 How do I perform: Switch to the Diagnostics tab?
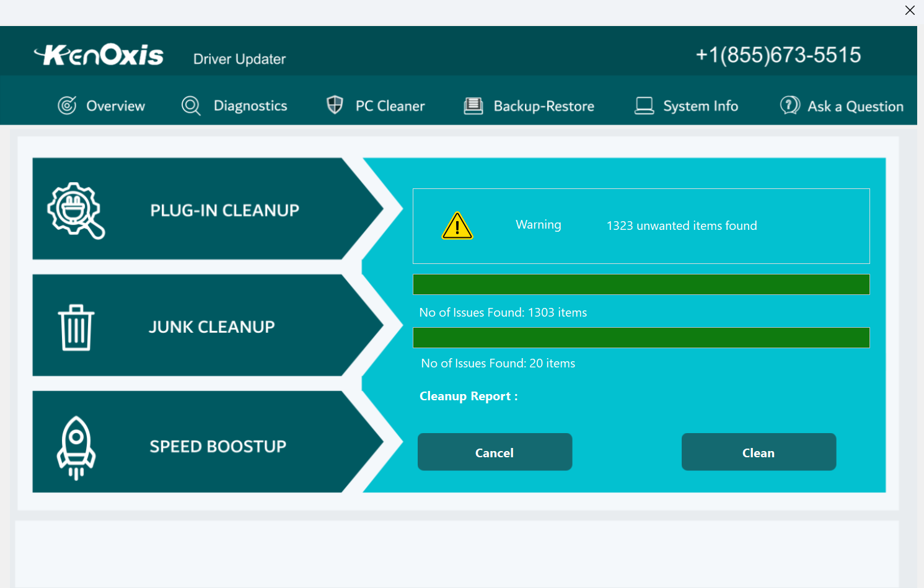click(x=250, y=105)
